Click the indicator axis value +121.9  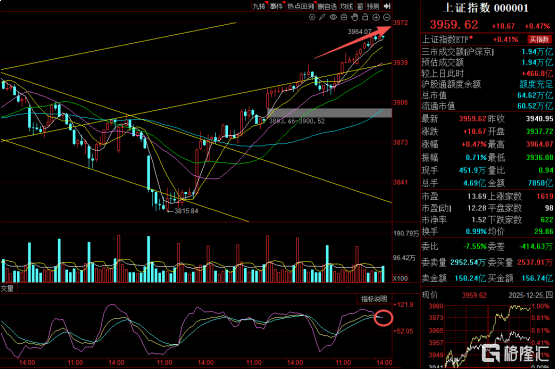(x=404, y=304)
